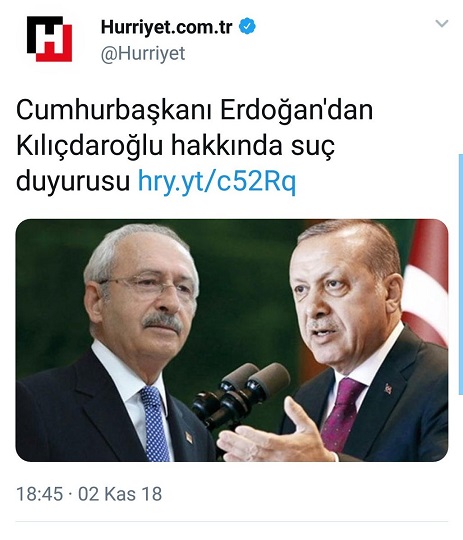Expand the tweet options chevron
The image size is (463, 540).
pyautogui.click(x=442, y=23)
